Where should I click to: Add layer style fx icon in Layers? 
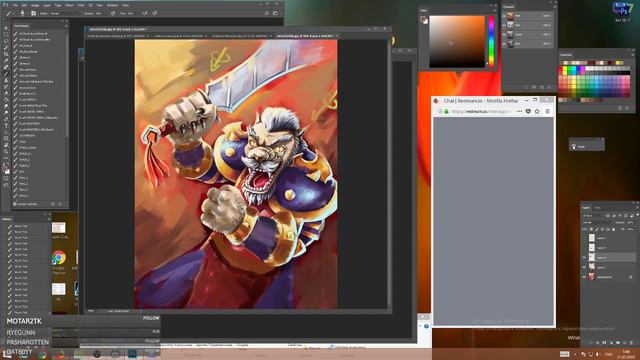click(598, 342)
